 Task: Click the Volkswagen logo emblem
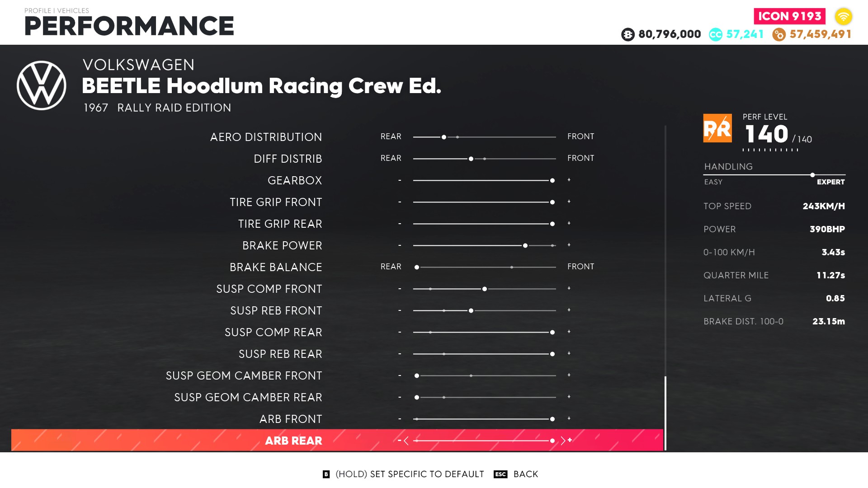pyautogui.click(x=41, y=85)
